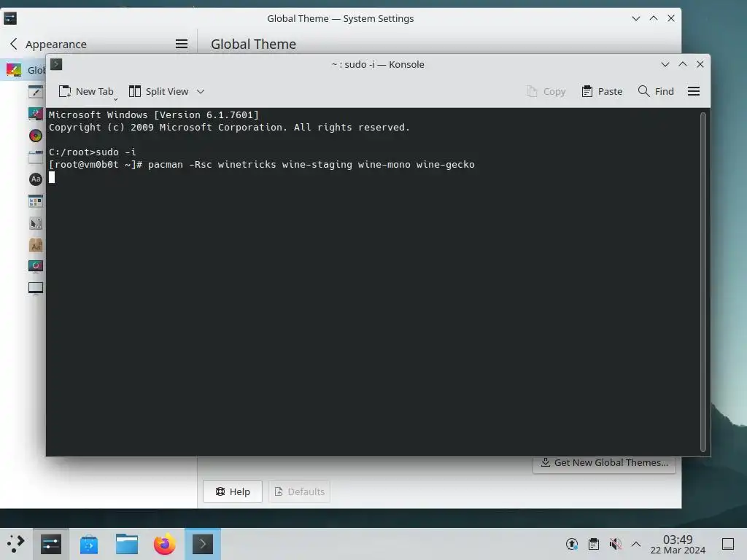Click the Konsole terminal output area
Image resolution: width=747 pixels, height=560 pixels.
click(x=373, y=282)
